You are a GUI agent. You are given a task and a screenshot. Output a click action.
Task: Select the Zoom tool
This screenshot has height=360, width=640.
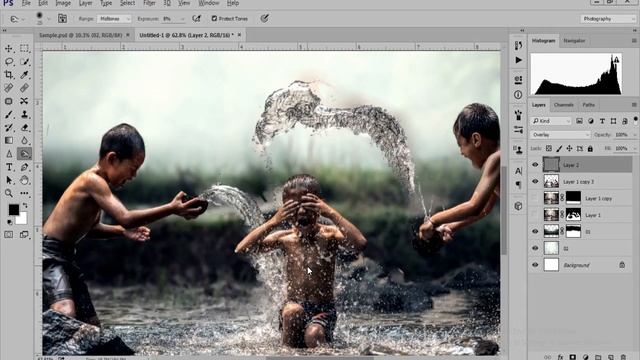(9, 193)
